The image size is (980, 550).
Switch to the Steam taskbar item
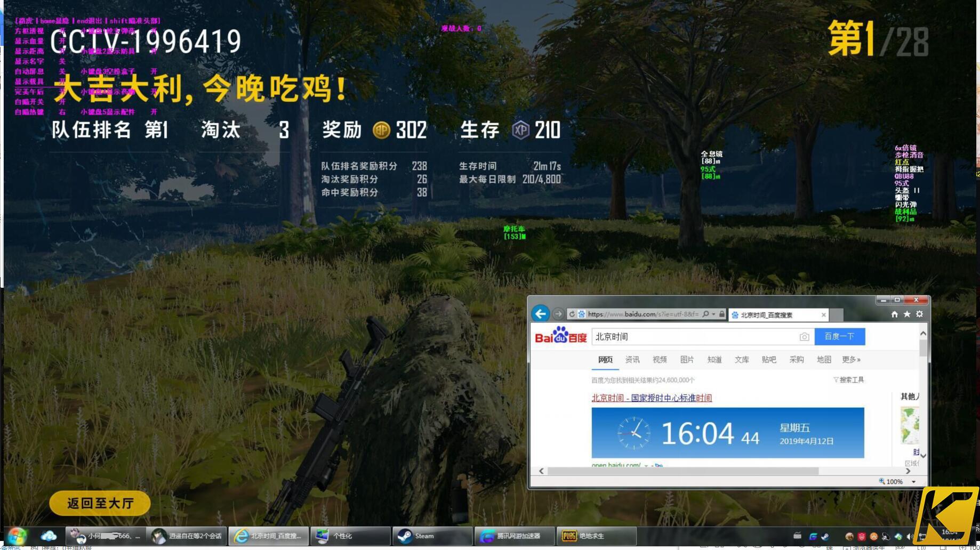click(x=432, y=536)
